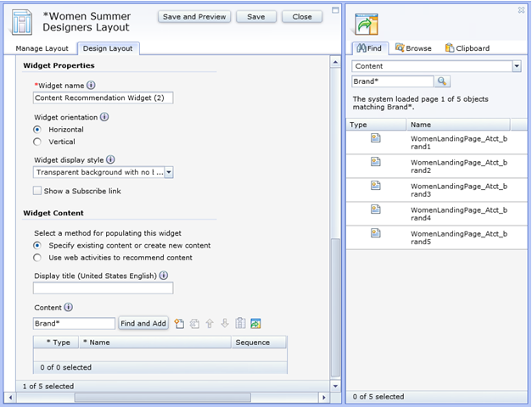Select the WomenLandingPage_Atct_brand3 name
Image resolution: width=532 pixels, height=407 pixels.
click(x=459, y=190)
